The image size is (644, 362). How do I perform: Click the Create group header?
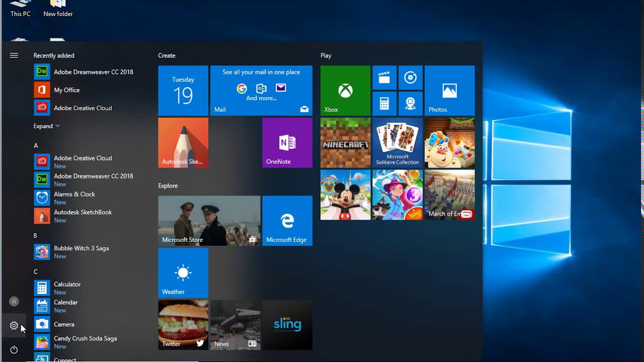coord(167,55)
